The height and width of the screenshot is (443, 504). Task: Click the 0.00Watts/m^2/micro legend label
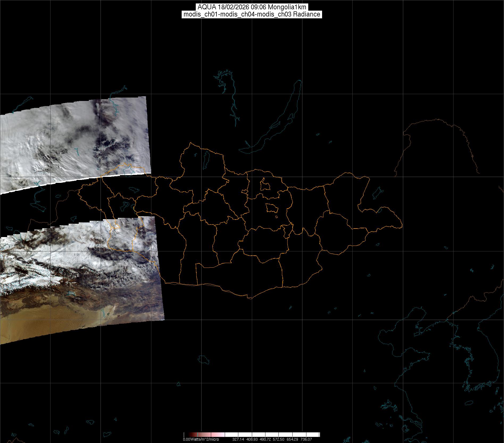click(201, 439)
